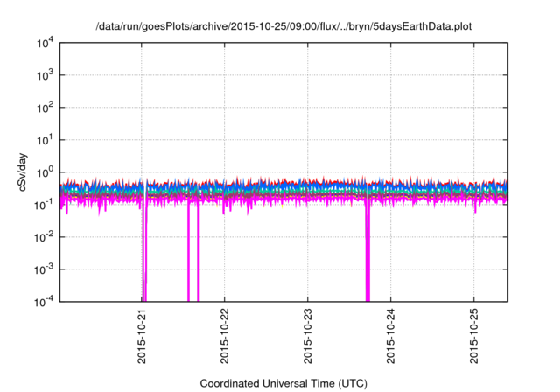This screenshot has width=560, height=392.
Task: Click the y-axis label 10^4
Action: pos(45,43)
